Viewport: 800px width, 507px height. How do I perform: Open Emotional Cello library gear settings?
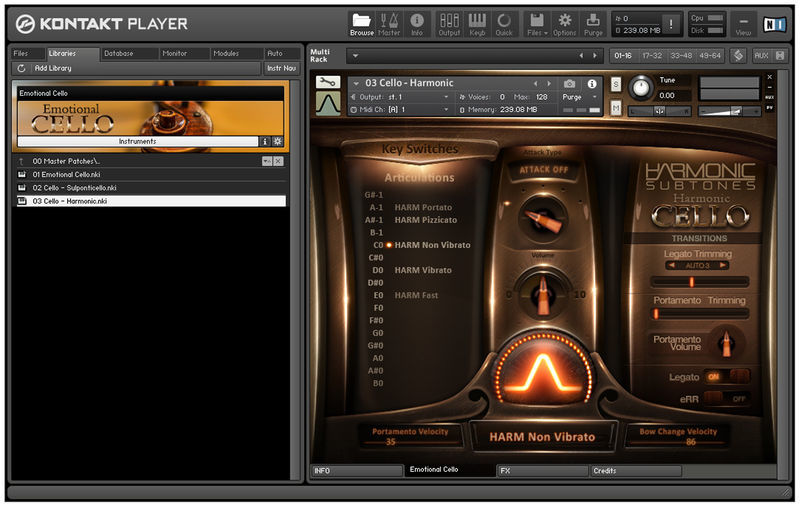(x=278, y=141)
